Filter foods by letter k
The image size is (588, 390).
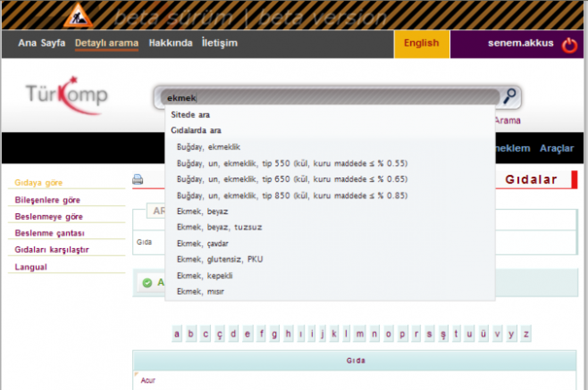(334, 334)
